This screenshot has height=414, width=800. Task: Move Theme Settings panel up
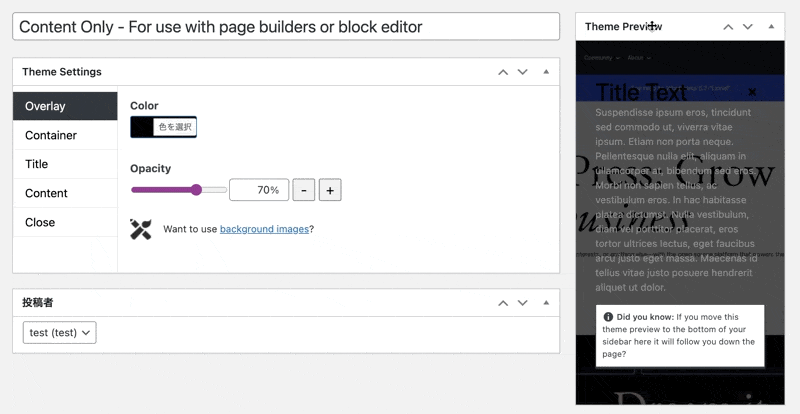click(x=503, y=72)
